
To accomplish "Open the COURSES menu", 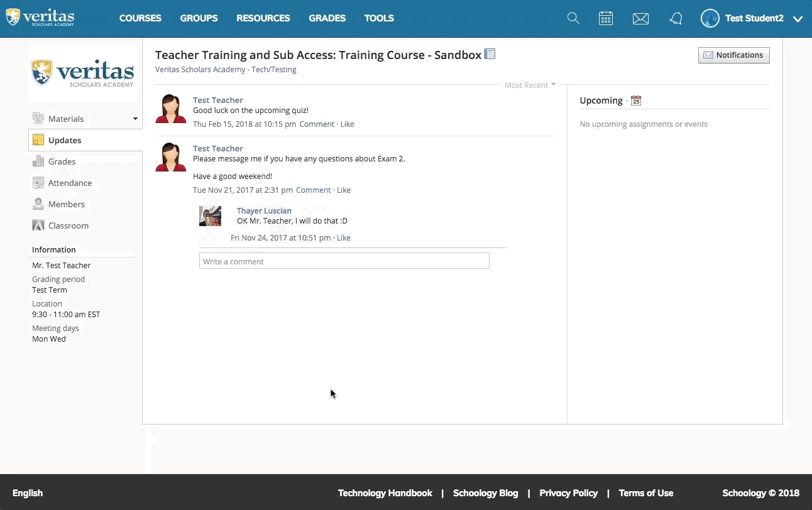I will click(x=140, y=18).
